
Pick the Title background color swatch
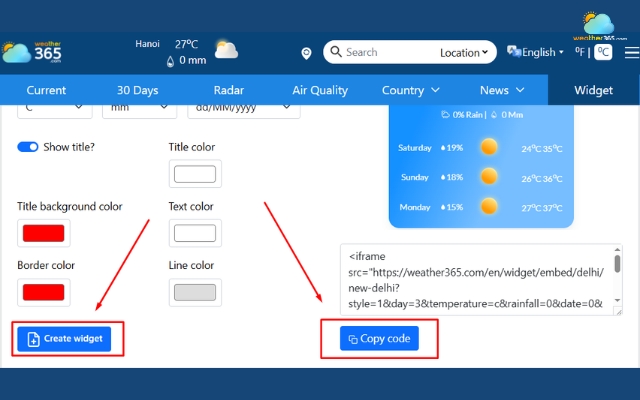[44, 233]
